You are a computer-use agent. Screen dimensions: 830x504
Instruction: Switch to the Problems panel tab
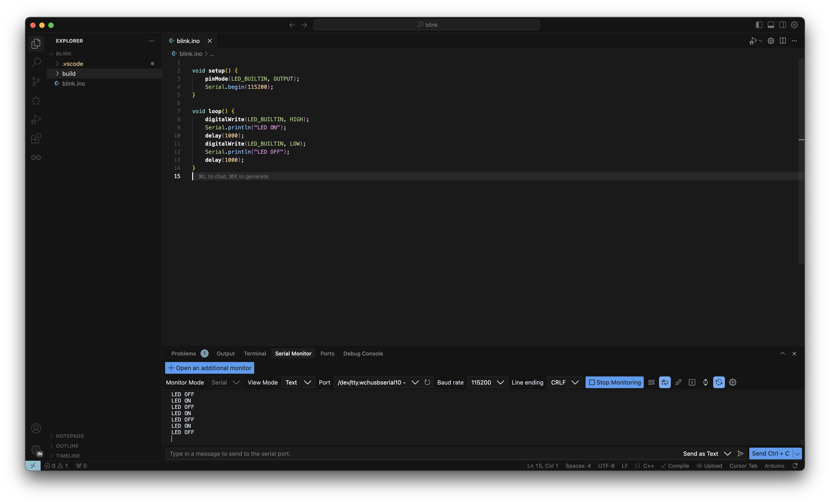pyautogui.click(x=184, y=353)
